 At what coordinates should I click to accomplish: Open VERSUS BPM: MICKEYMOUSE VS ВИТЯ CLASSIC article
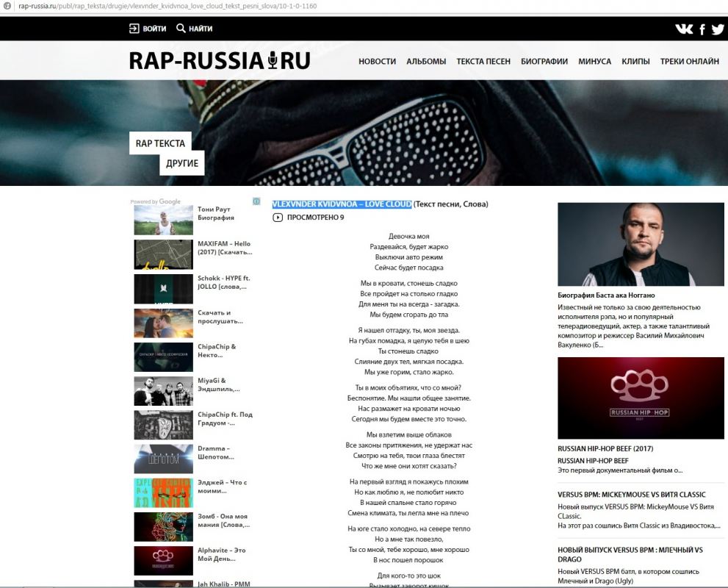pyautogui.click(x=632, y=495)
